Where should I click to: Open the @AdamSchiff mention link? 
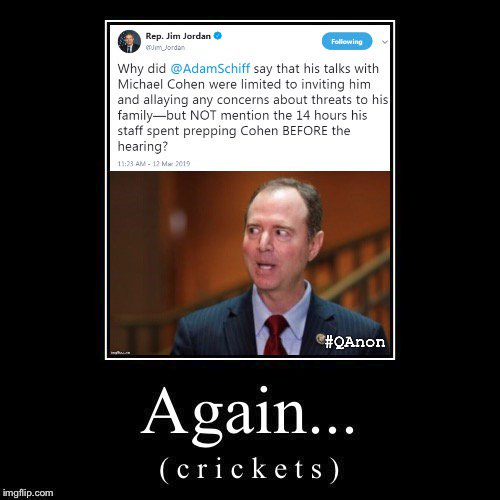[x=210, y=68]
